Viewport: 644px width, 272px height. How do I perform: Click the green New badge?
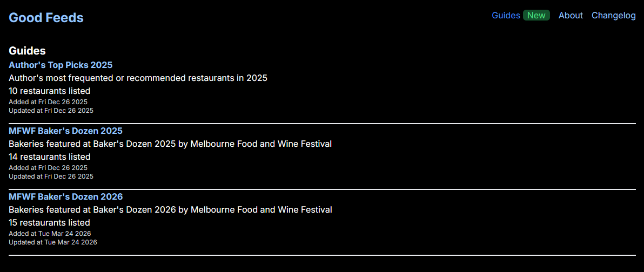coord(536,16)
